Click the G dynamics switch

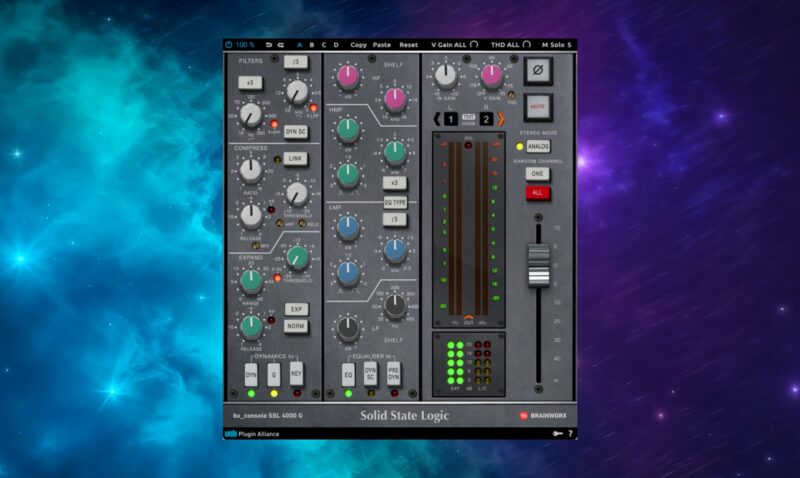[x=274, y=375]
